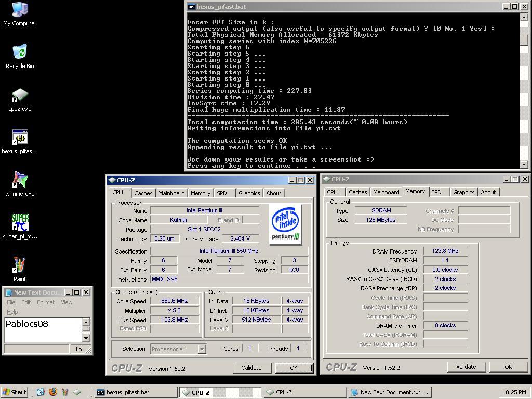Click the DRAM Frequency value 123.8 MHz

coord(445,251)
